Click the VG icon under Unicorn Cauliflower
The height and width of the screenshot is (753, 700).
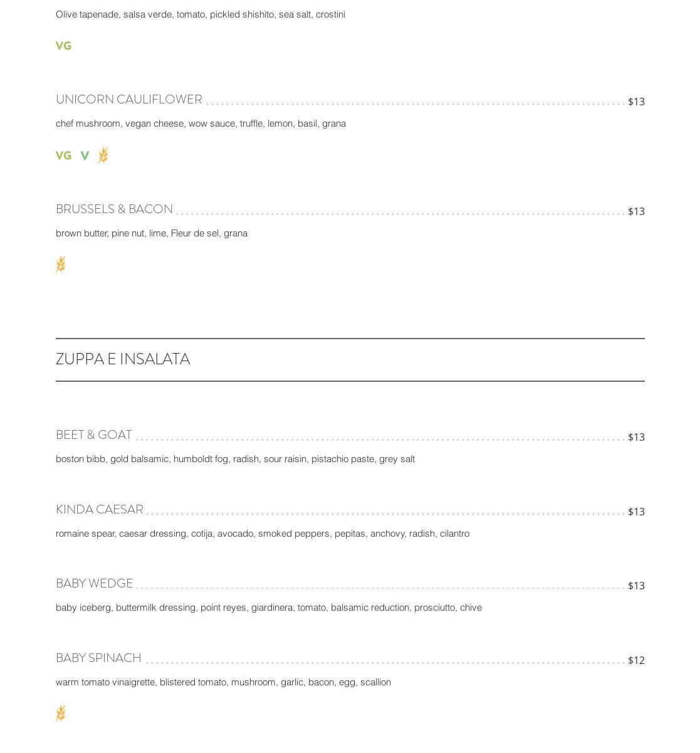coord(63,155)
